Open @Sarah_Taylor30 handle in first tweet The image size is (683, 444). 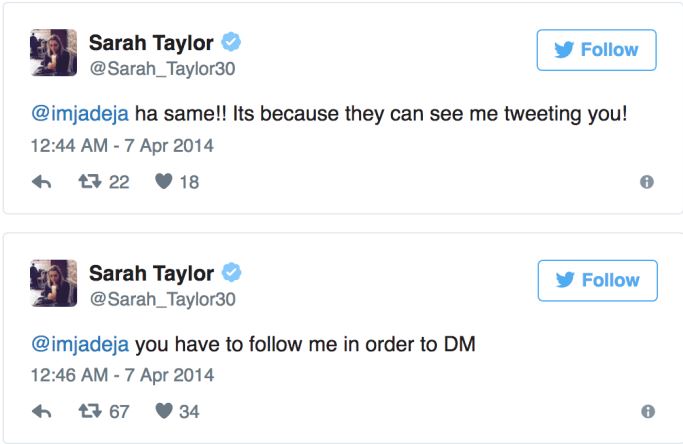162,69
